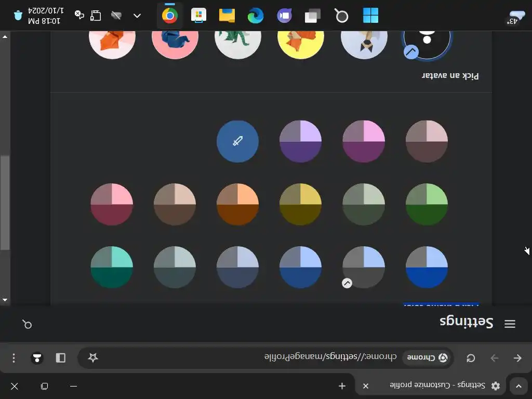Select the Settings - Customize profile tab
Screen dimensions: 532x399
430,385
